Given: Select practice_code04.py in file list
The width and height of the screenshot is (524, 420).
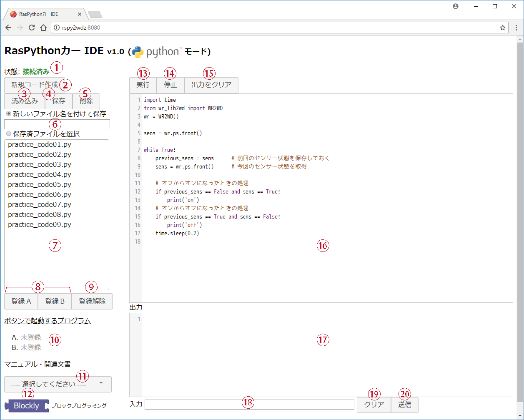Looking at the screenshot, I should click(x=40, y=174).
